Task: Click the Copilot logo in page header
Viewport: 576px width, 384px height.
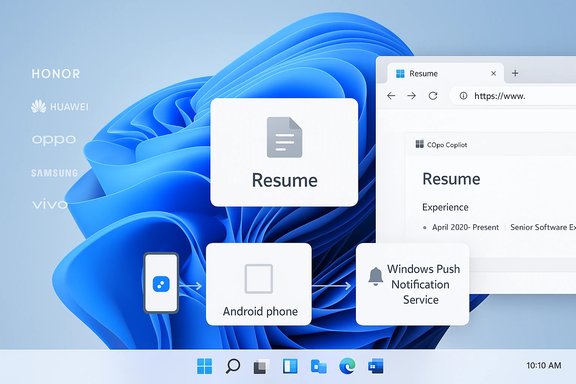Action: 420,144
